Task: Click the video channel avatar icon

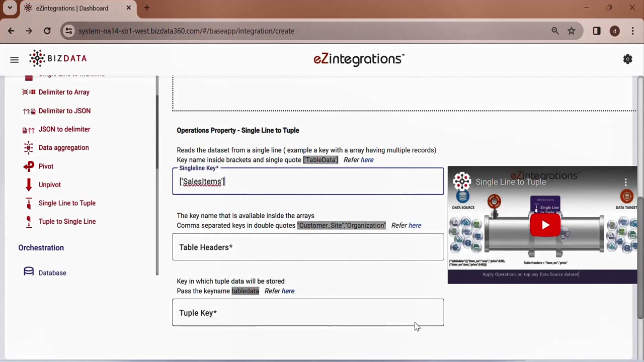Action: point(461,182)
